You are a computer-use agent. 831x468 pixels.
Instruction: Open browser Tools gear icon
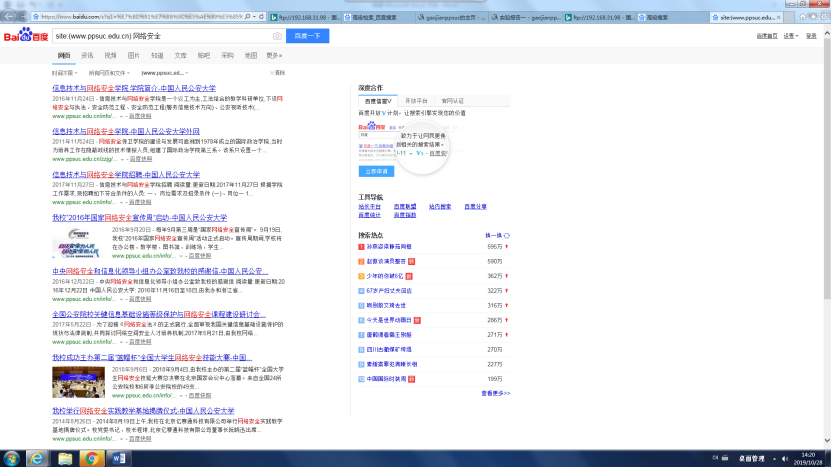point(824,17)
